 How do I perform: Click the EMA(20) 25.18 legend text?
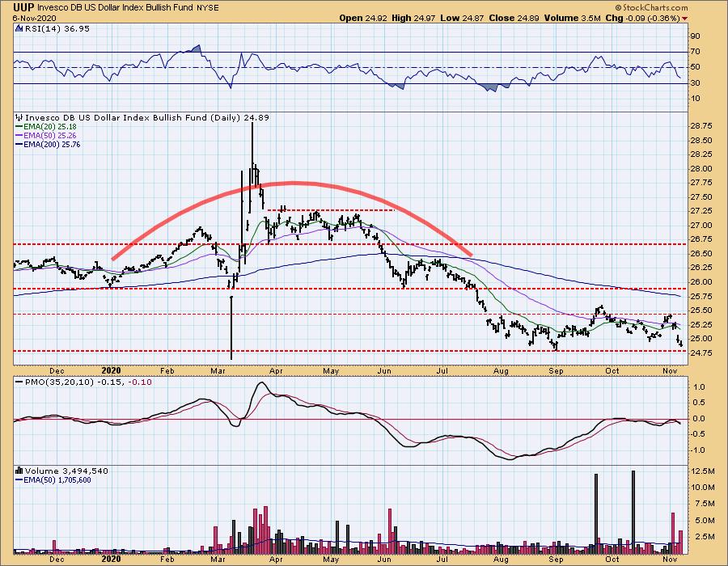tap(50, 127)
